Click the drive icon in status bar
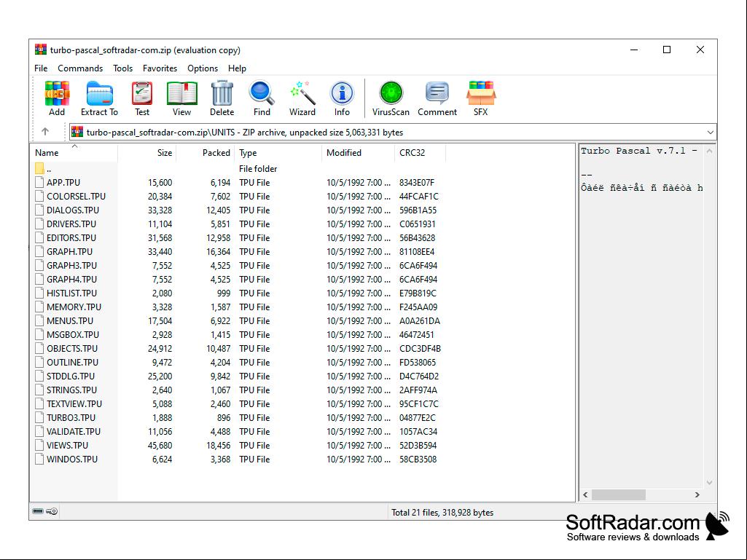The width and height of the screenshot is (747, 560). (x=38, y=511)
